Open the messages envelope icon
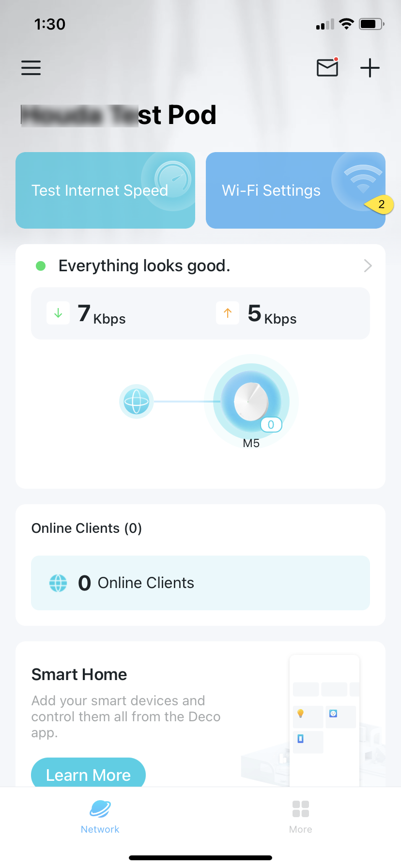Image resolution: width=401 pixels, height=868 pixels. 327,67
